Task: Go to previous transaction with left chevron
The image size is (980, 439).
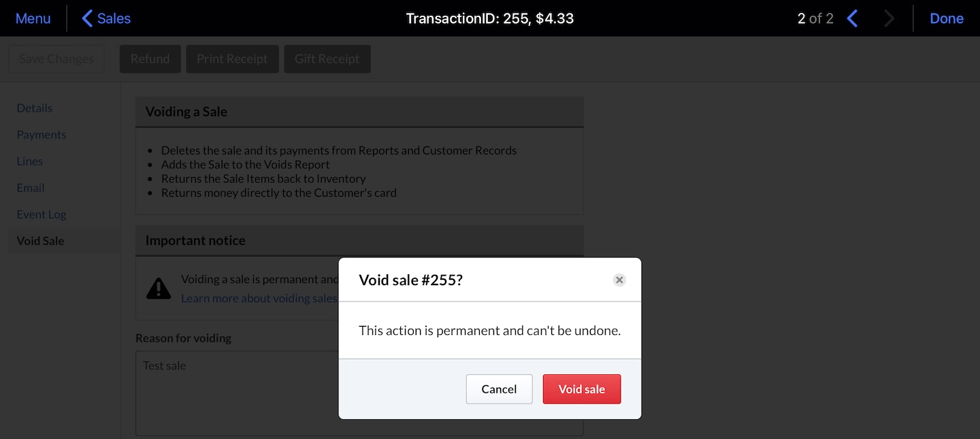Action: coord(853,18)
